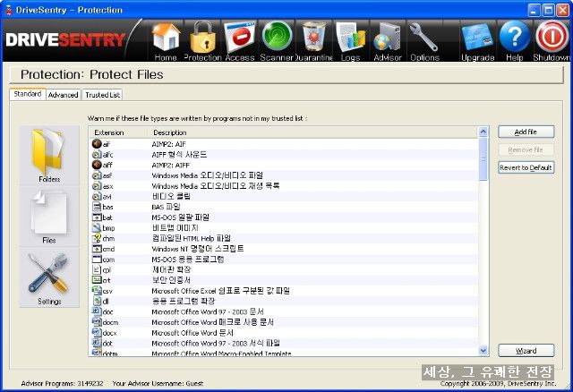Click the list scrollbar down arrow
The height and width of the screenshot is (392, 573).
pyautogui.click(x=483, y=351)
